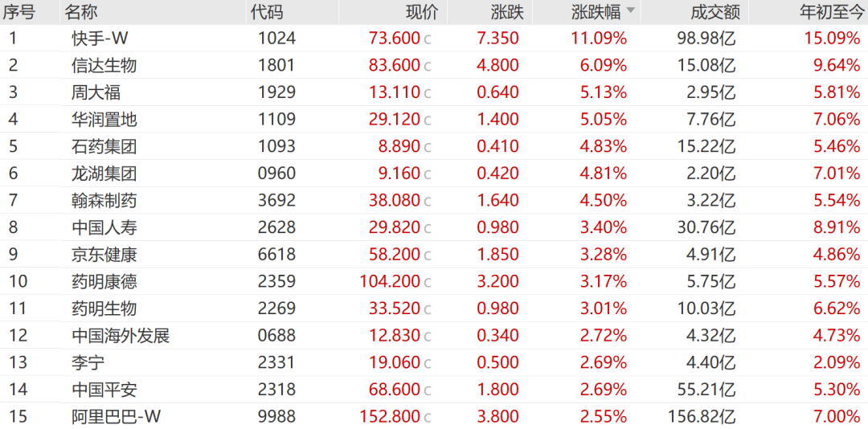Viewport: 868px width, 429px height.
Task: Select the 中国平安 row
Action: pyautogui.click(x=104, y=390)
